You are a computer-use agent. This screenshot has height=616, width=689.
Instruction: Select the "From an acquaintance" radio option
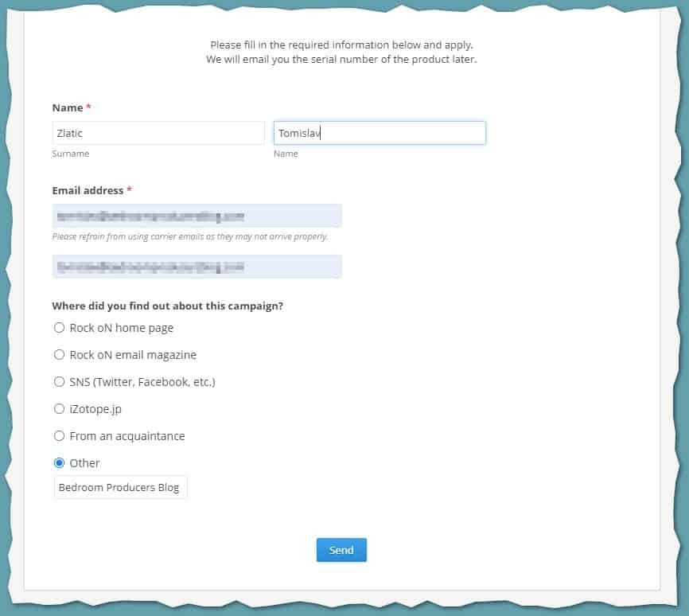point(59,436)
